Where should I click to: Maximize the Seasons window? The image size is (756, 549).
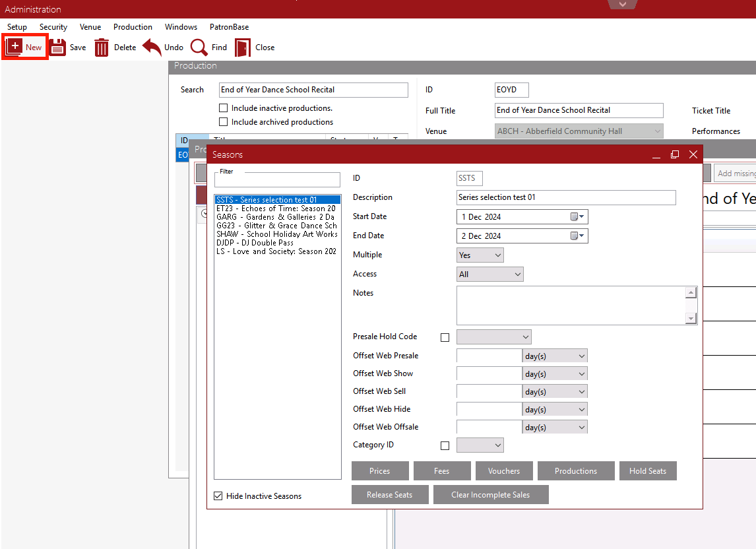675,154
